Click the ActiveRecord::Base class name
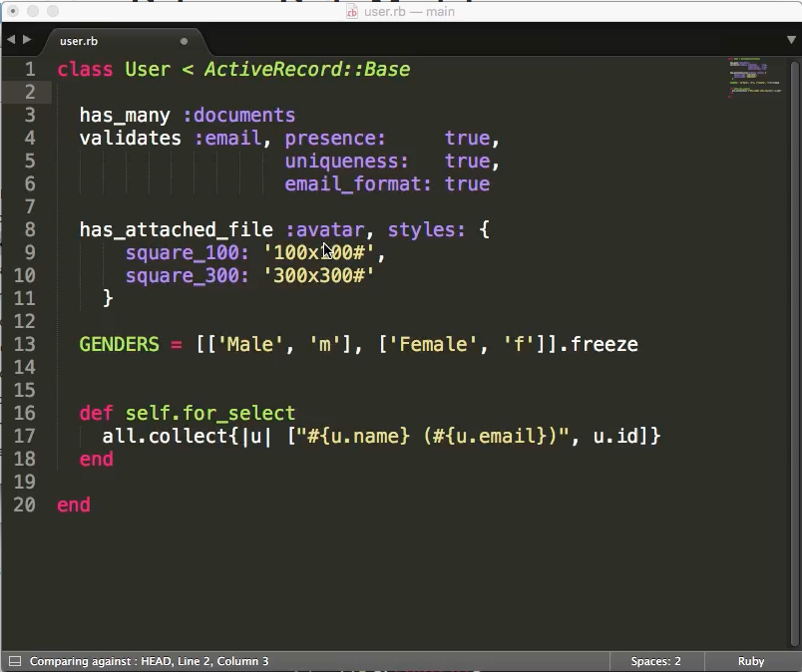802x672 pixels. click(306, 69)
